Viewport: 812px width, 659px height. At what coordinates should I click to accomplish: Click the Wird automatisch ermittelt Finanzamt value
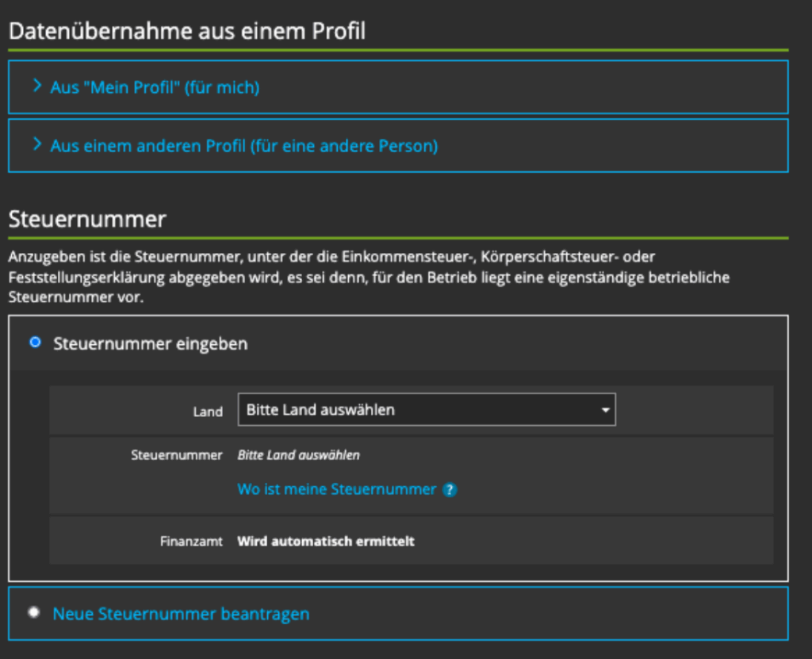(x=326, y=542)
